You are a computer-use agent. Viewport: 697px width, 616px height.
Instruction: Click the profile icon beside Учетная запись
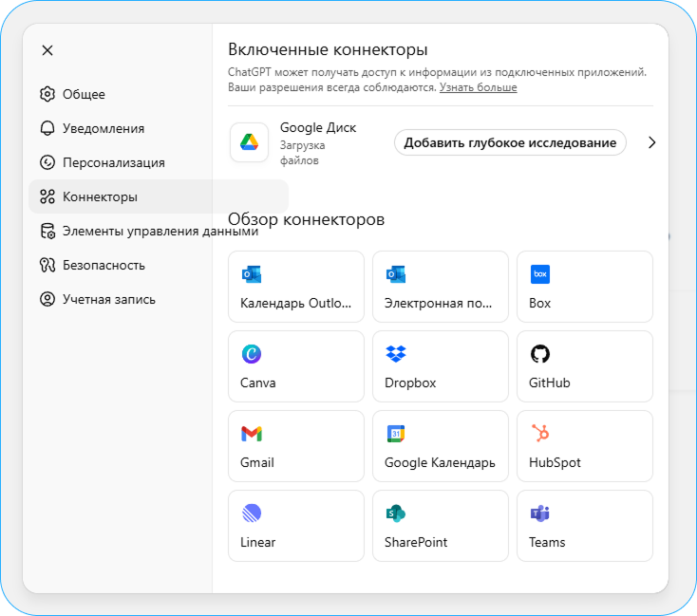[47, 299]
